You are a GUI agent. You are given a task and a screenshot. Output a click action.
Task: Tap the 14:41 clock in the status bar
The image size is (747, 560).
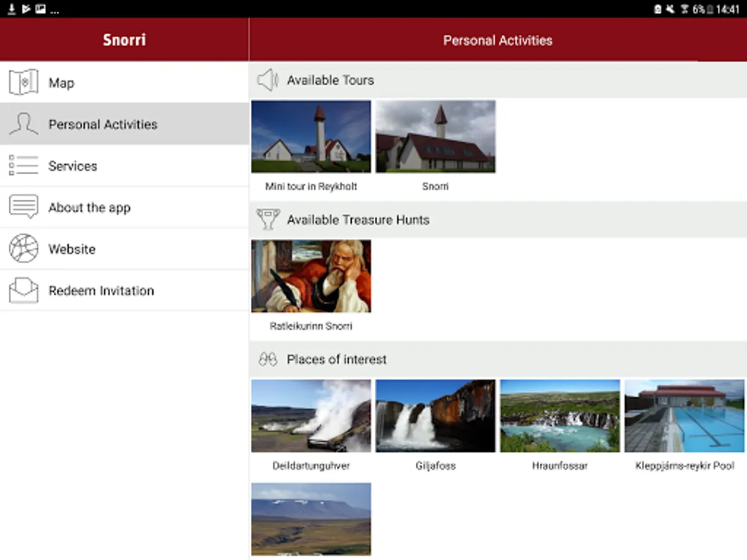[728, 9]
